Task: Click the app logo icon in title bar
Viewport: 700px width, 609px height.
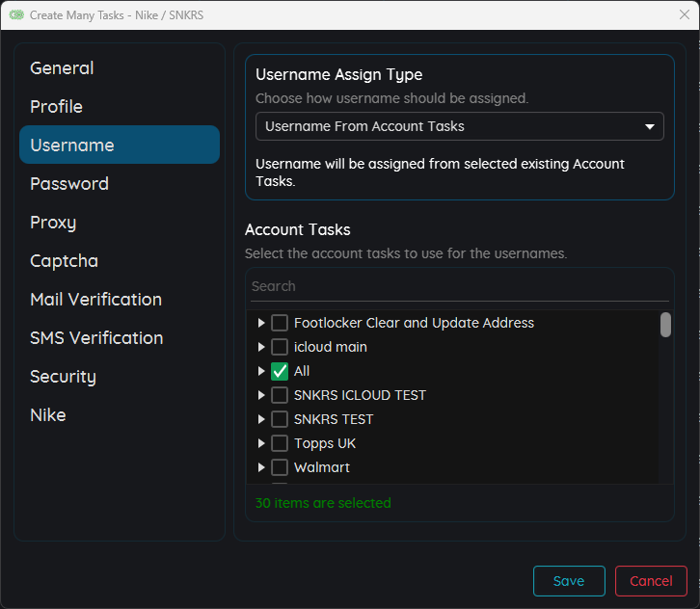Action: (16, 15)
